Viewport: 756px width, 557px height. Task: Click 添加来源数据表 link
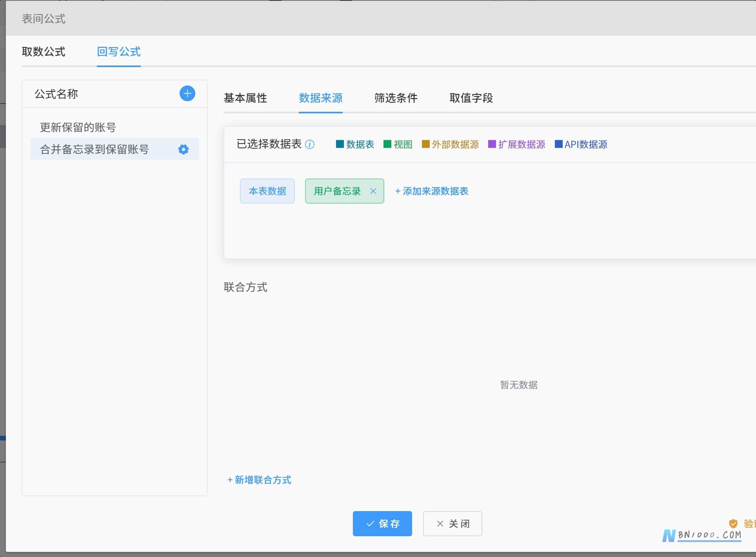pos(432,191)
